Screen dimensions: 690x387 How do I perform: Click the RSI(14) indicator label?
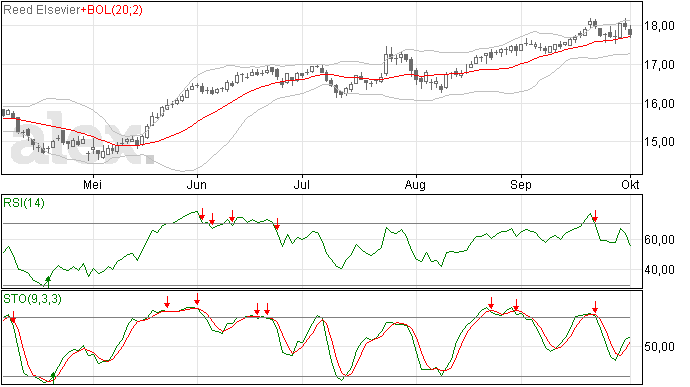click(x=24, y=203)
